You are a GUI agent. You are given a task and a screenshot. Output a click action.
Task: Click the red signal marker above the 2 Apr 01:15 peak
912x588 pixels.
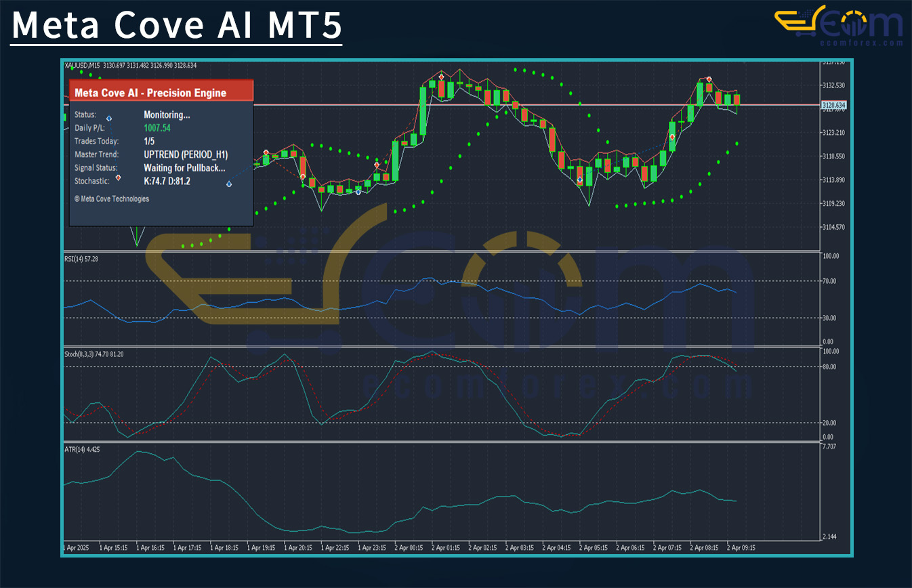pyautogui.click(x=442, y=77)
